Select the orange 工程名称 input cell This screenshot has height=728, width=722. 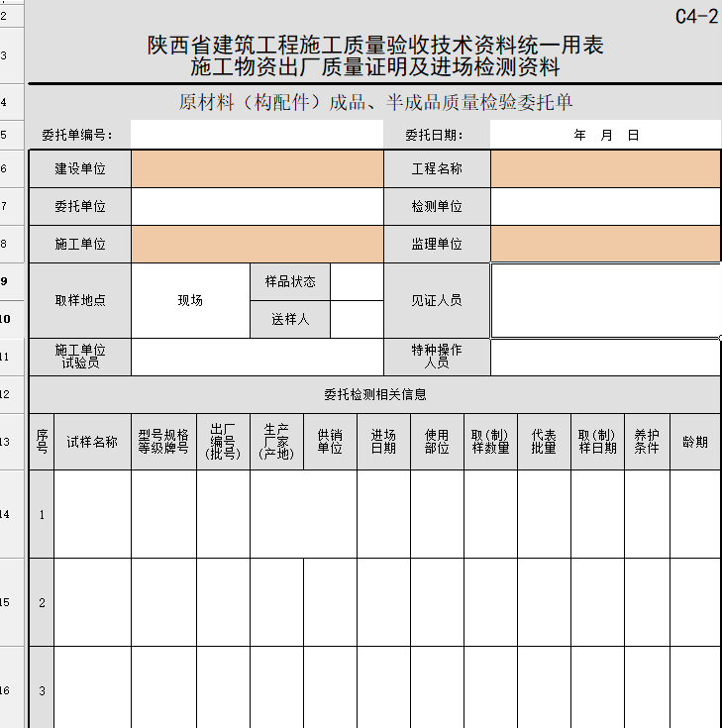click(x=605, y=169)
